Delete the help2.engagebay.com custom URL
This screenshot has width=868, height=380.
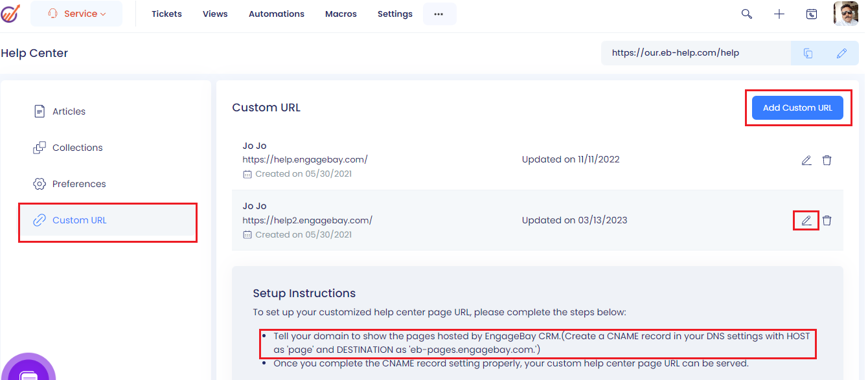[827, 220]
